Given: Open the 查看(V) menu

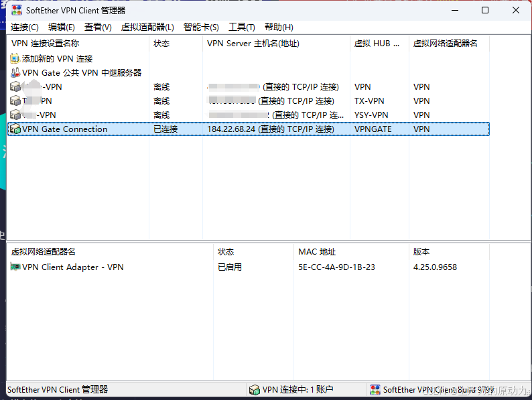Looking at the screenshot, I should pos(98,27).
